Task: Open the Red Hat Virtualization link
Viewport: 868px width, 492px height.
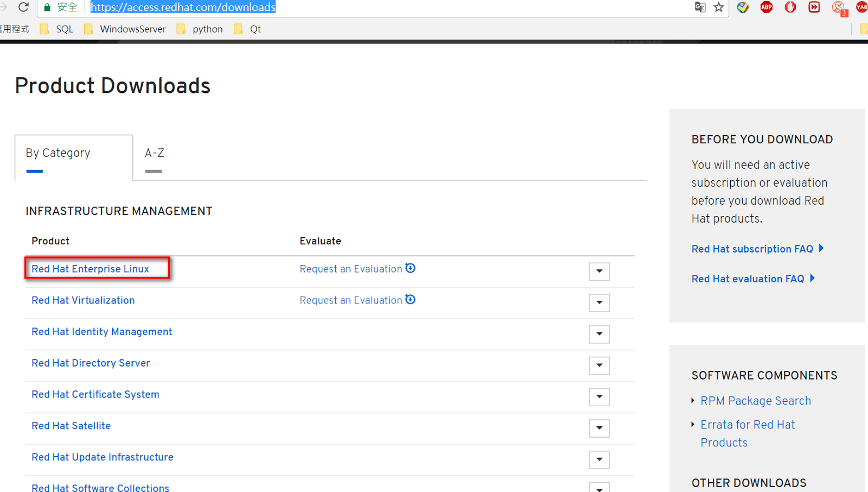Action: pyautogui.click(x=83, y=300)
